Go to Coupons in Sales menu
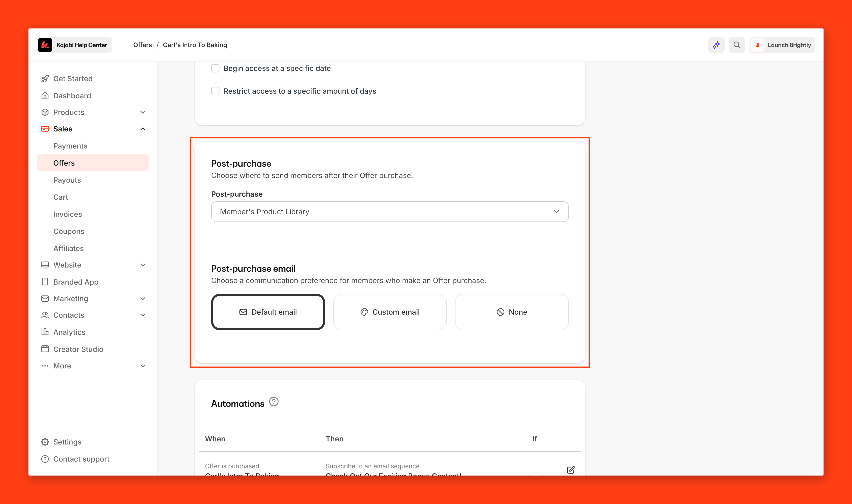The image size is (852, 504). tap(69, 231)
